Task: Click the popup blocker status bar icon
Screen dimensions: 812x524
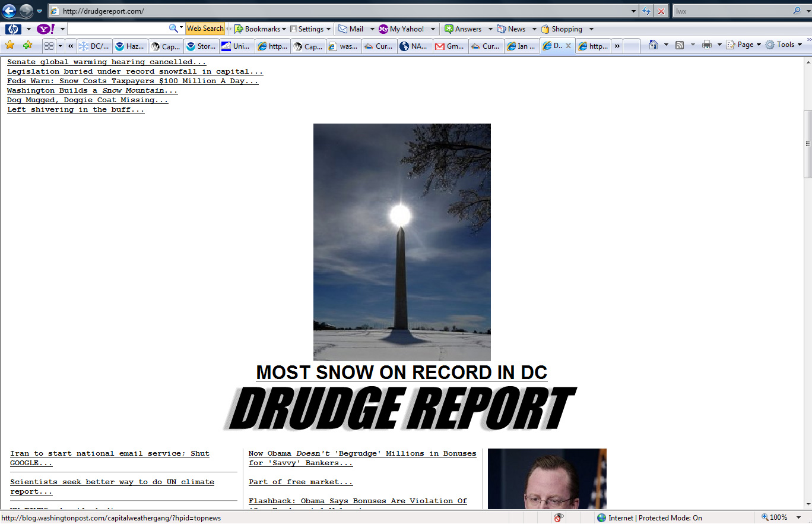Action: tap(559, 517)
